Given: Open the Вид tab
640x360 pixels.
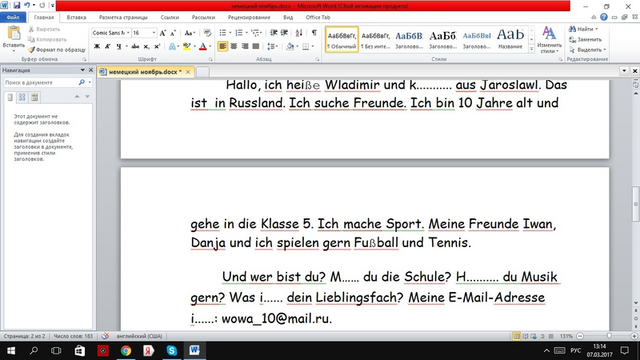Looking at the screenshot, I should [288, 18].
